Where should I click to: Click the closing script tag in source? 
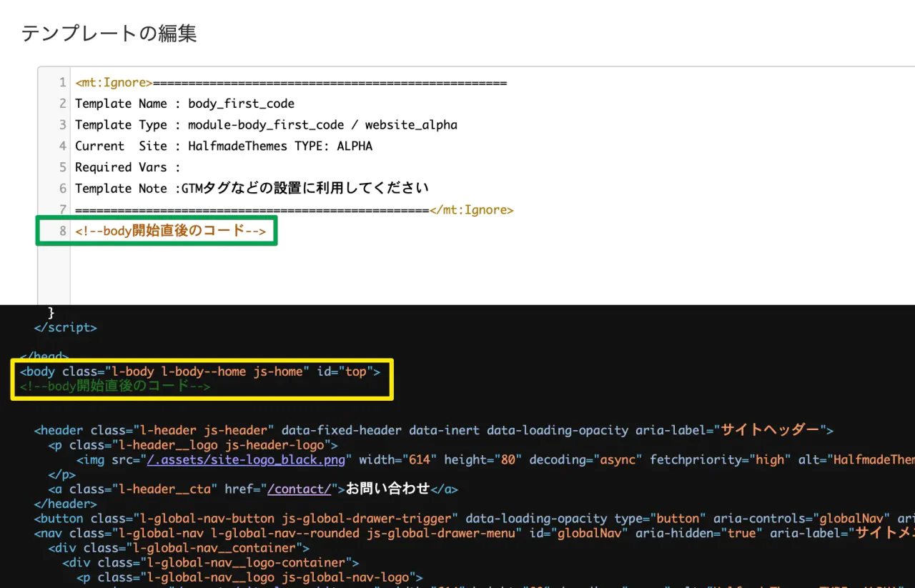(65, 327)
